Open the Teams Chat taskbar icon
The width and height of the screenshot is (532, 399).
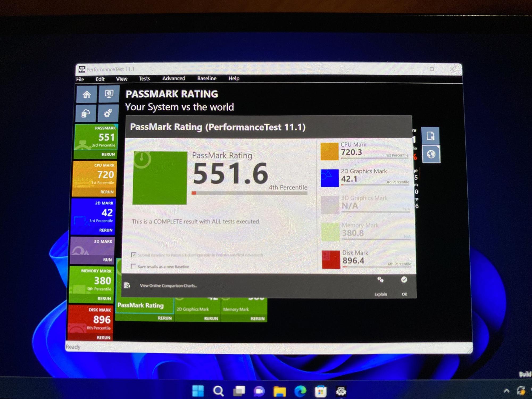coord(259,391)
